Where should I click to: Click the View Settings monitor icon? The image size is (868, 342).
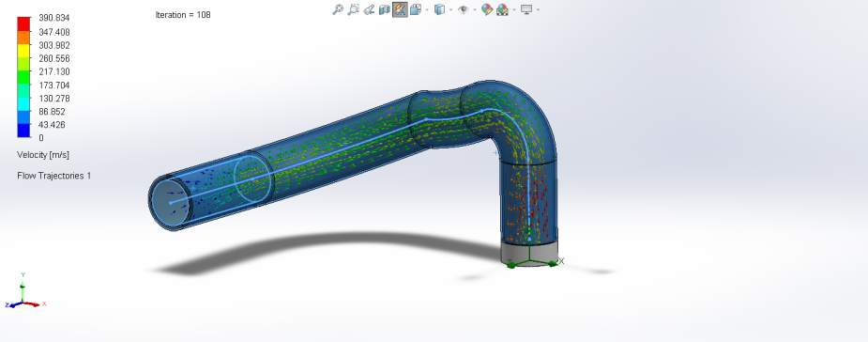point(526,9)
